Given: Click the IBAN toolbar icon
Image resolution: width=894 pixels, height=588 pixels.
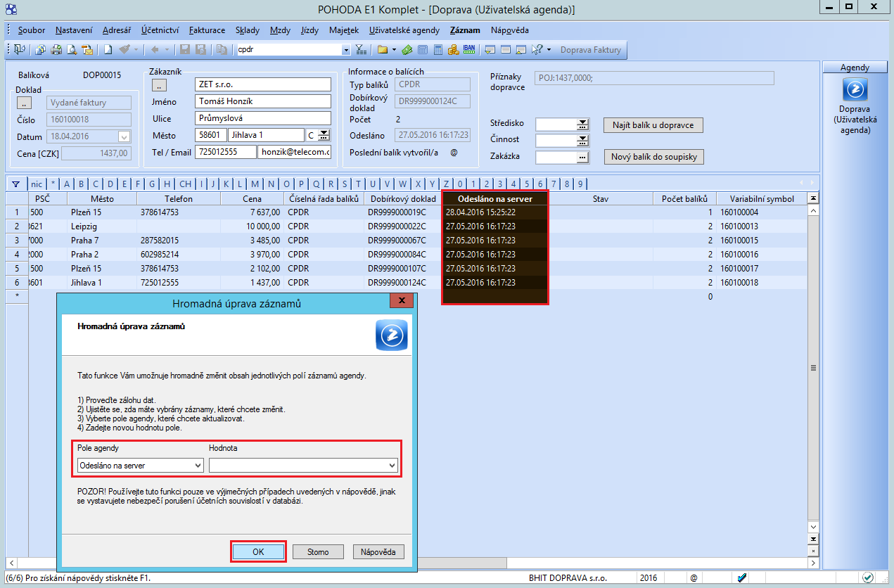Looking at the screenshot, I should pos(469,49).
